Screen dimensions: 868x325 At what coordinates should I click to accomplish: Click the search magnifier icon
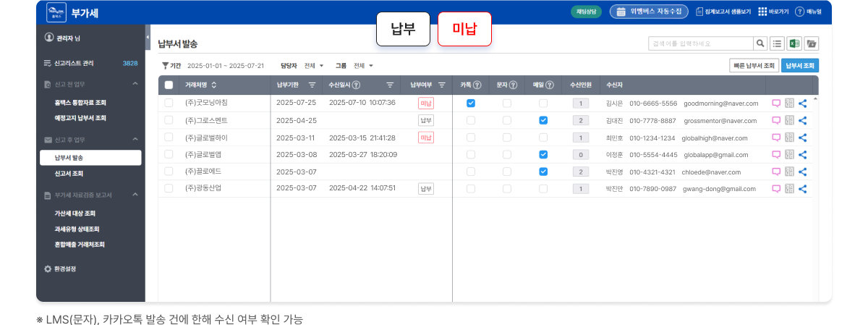pos(760,43)
